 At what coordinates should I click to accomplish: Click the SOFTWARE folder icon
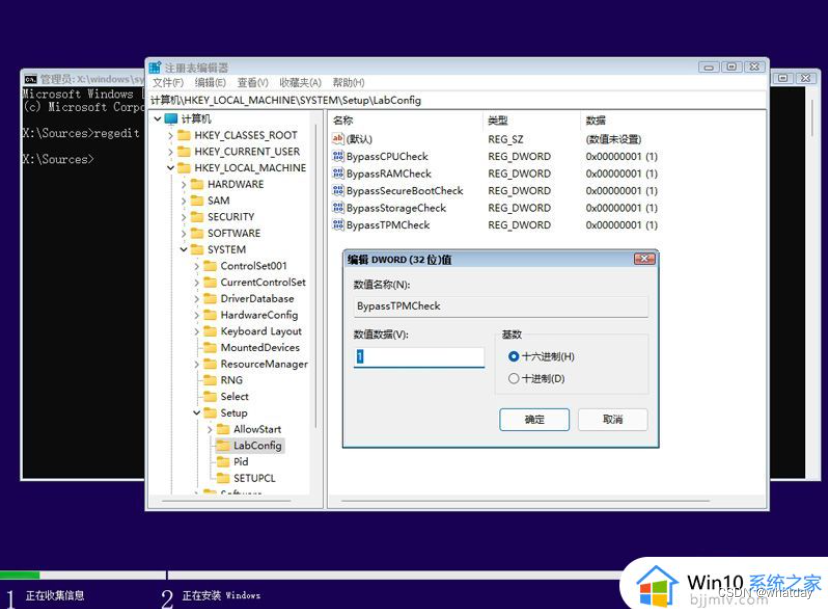click(x=197, y=233)
